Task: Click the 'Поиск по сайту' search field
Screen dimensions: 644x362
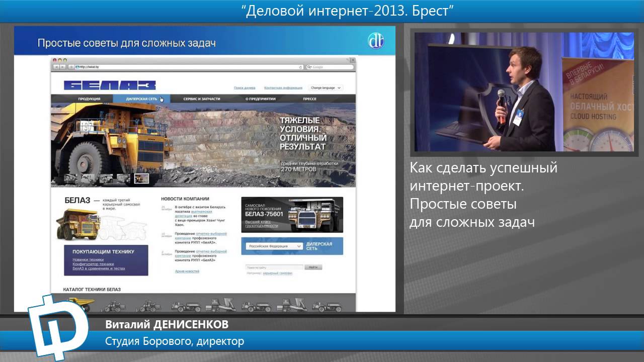Action: click(274, 267)
